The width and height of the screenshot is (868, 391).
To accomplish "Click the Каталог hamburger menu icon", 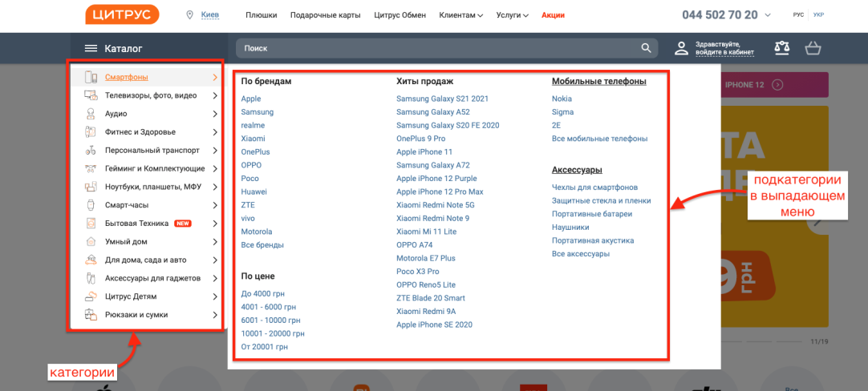I will point(91,49).
